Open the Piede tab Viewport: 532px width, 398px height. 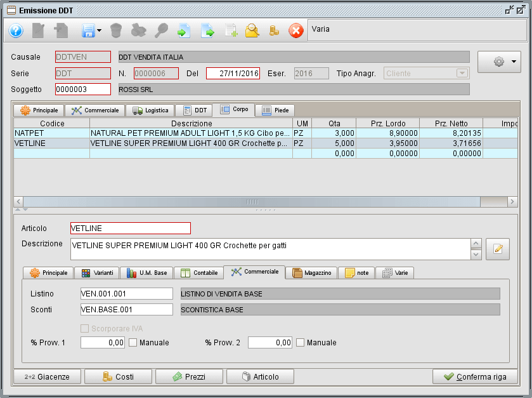coord(275,110)
